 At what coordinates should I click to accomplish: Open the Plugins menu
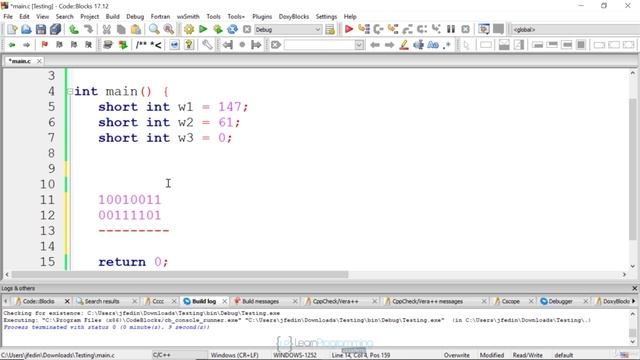[262, 17]
